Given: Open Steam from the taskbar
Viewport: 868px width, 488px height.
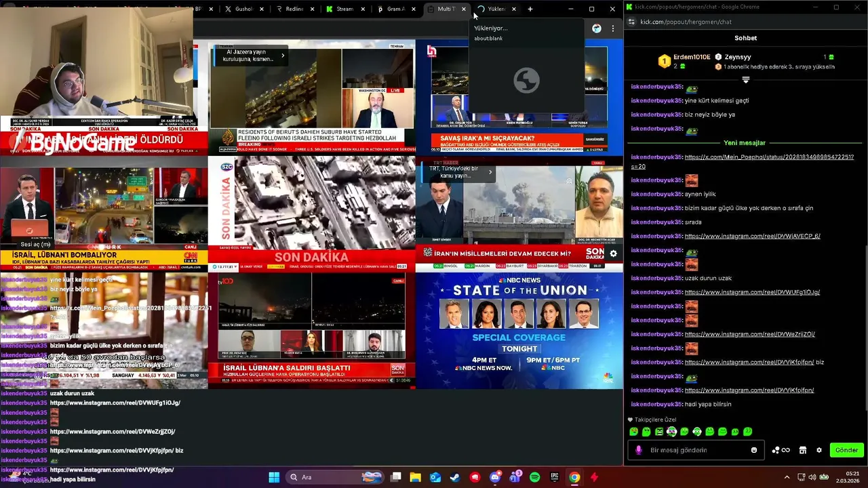Looking at the screenshot, I should 455,477.
